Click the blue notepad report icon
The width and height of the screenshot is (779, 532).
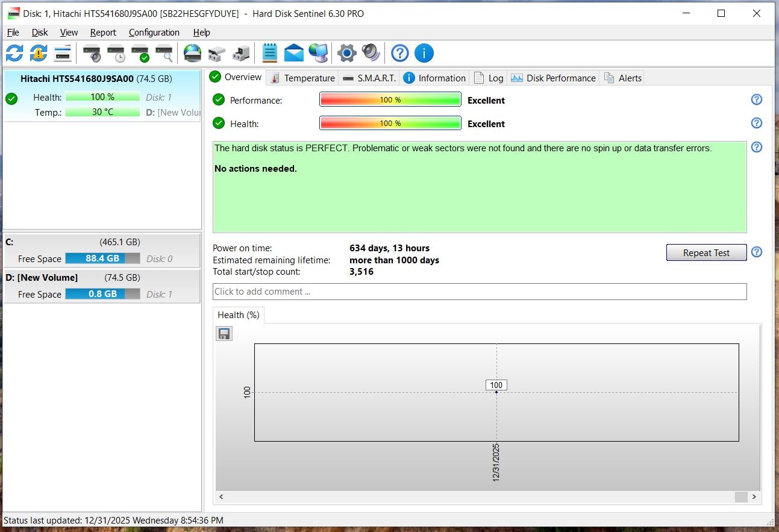point(269,53)
